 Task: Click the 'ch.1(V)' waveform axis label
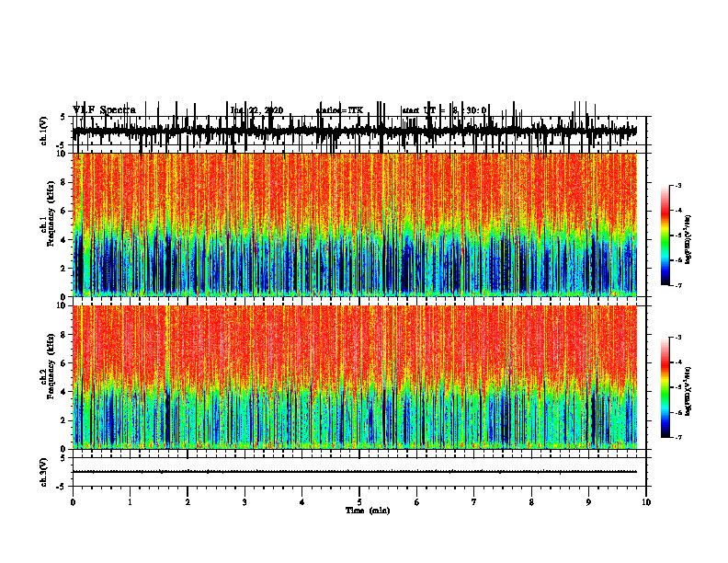click(x=44, y=131)
